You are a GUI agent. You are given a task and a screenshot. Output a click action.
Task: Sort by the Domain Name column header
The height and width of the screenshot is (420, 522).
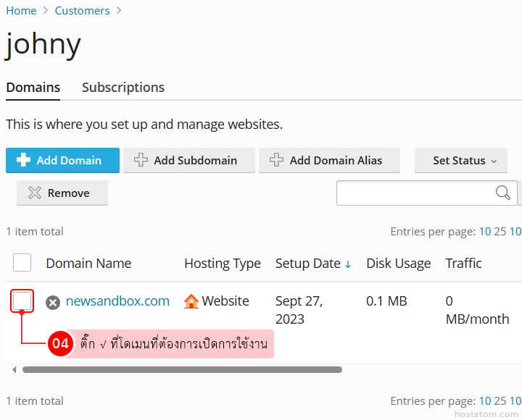point(88,264)
